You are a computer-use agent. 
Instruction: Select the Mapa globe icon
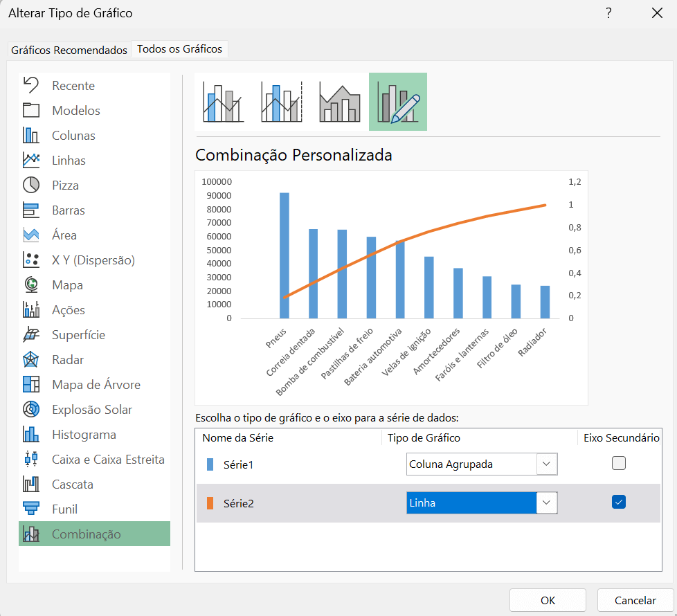pyautogui.click(x=31, y=284)
